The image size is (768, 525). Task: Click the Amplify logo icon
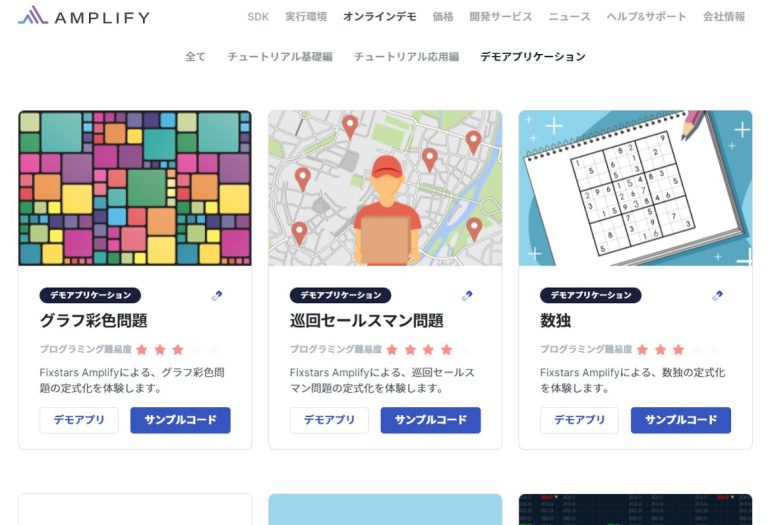click(33, 15)
